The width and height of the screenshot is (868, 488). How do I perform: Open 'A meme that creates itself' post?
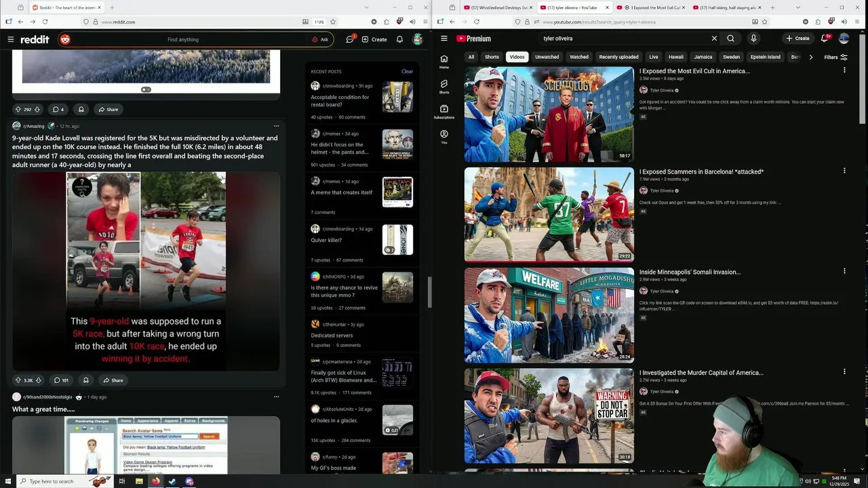point(342,192)
